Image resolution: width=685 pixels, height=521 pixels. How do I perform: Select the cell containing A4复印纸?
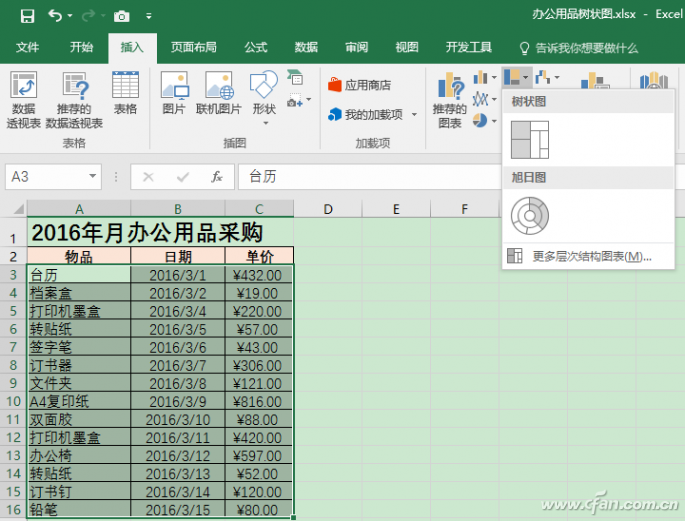79,401
